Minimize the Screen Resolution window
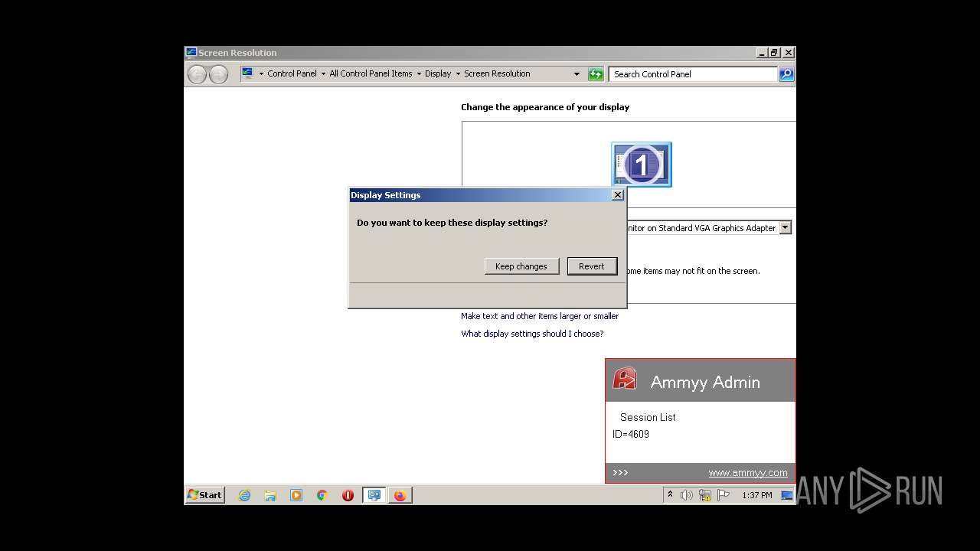 click(762, 53)
